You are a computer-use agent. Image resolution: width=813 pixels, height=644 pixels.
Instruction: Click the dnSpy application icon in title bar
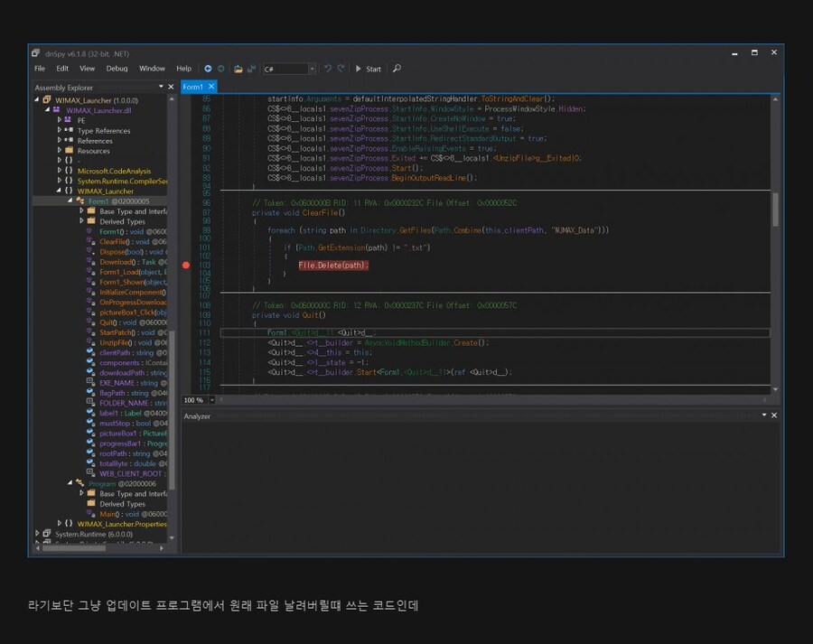click(36, 53)
